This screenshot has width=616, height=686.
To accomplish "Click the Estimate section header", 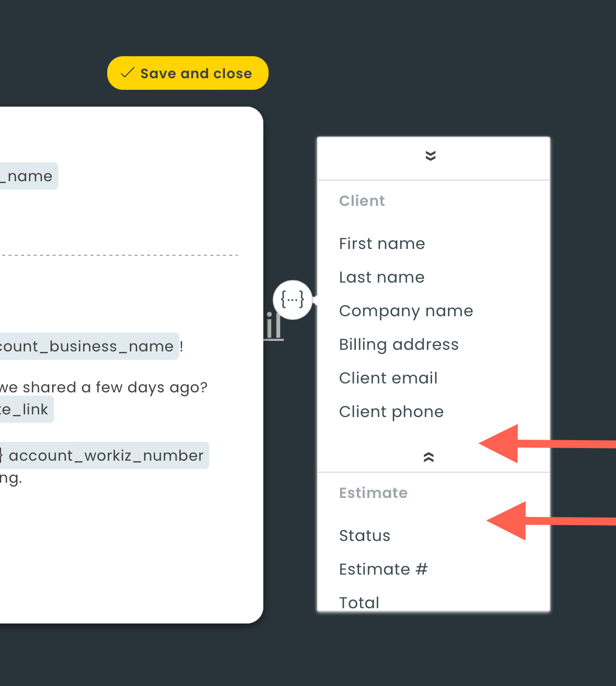I will coord(373,493).
